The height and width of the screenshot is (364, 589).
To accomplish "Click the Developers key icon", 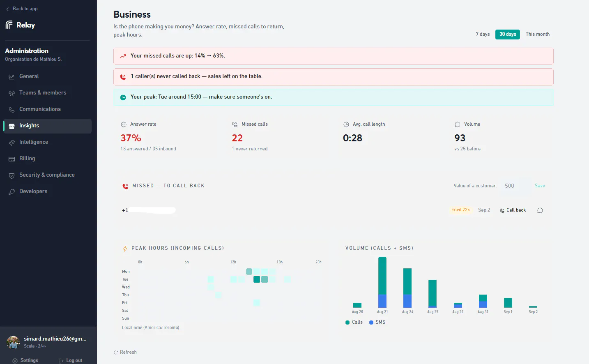I will tap(12, 192).
